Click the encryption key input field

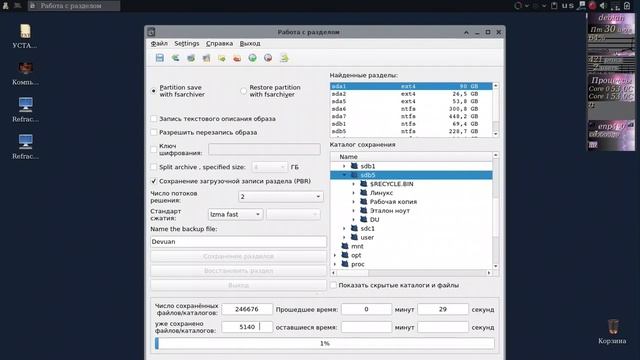tap(264, 149)
